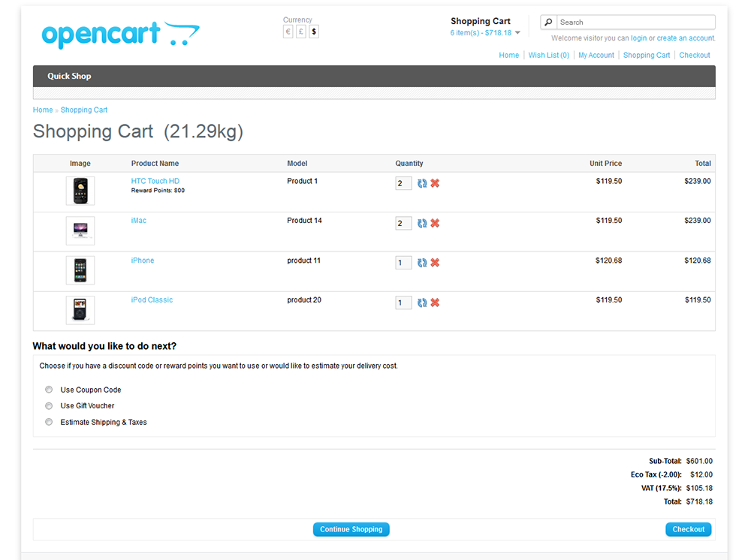Click the login link
The height and width of the screenshot is (560, 751).
[638, 38]
